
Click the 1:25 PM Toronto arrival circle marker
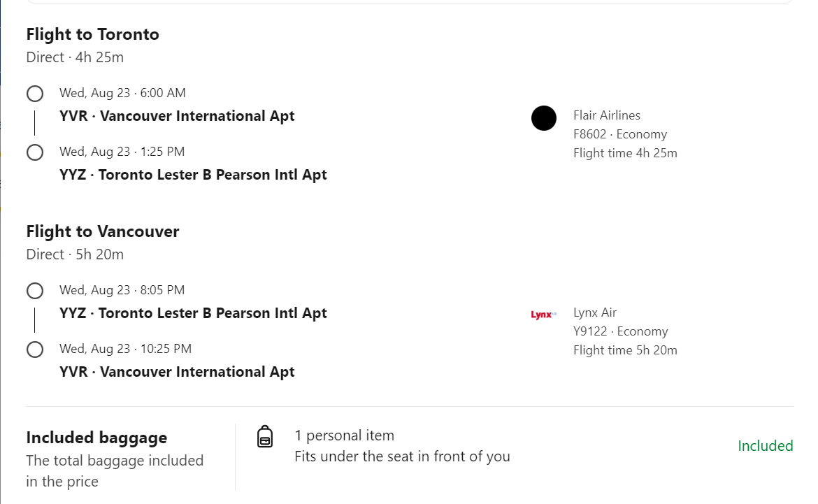[34, 152]
